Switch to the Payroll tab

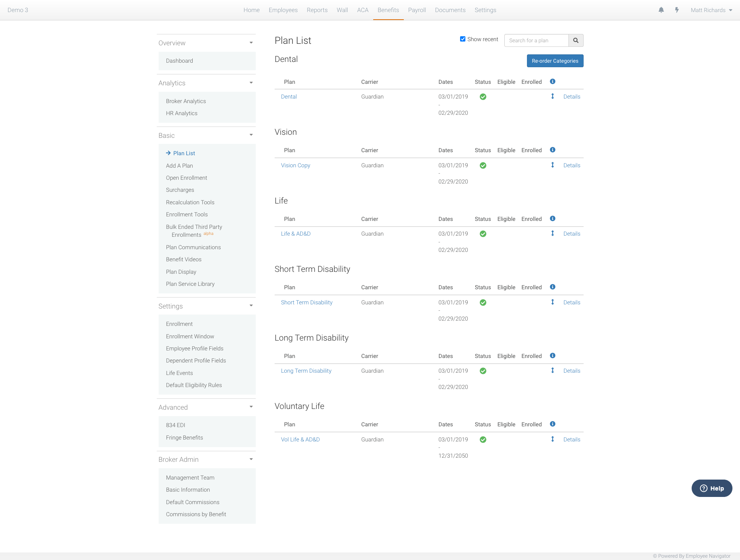(417, 10)
